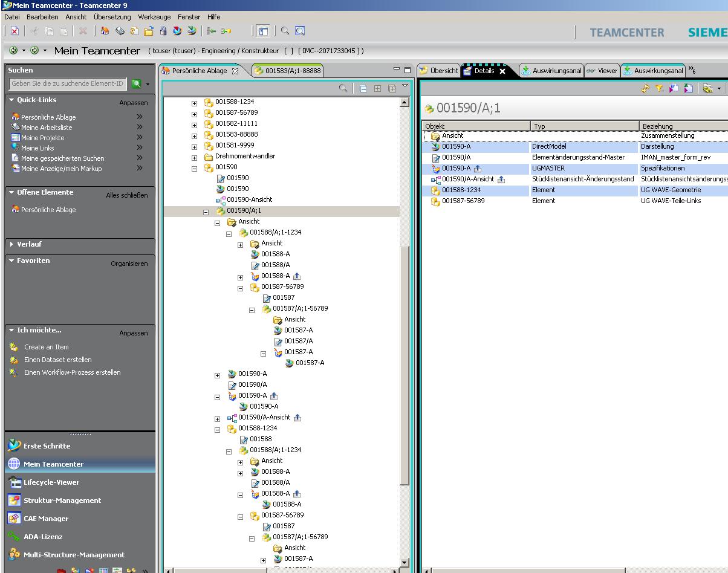Open the tree view menu triangle
The width and height of the screenshot is (728, 573).
tap(405, 86)
